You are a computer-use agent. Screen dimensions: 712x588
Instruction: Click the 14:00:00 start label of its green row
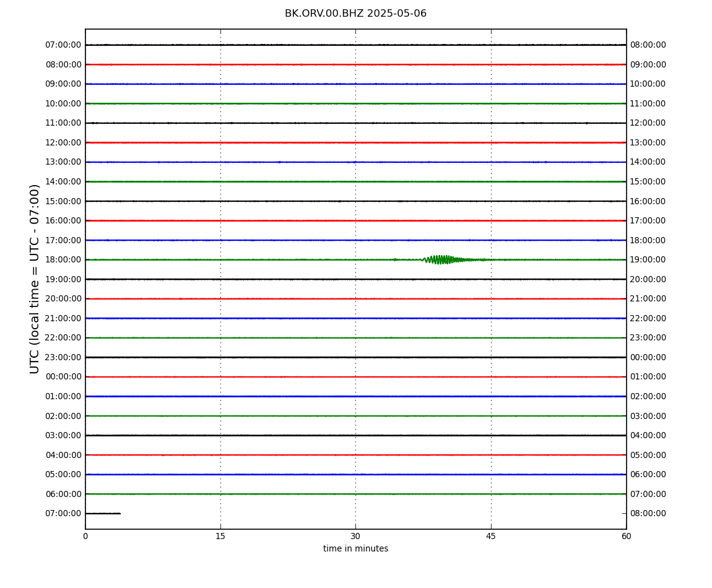click(63, 181)
